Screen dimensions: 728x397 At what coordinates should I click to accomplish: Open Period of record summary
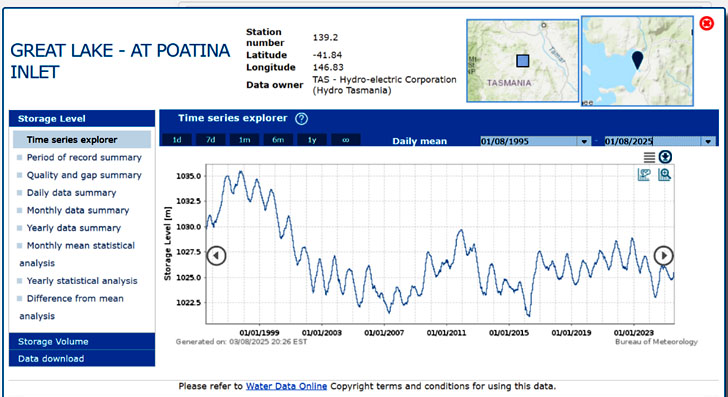[x=84, y=157]
